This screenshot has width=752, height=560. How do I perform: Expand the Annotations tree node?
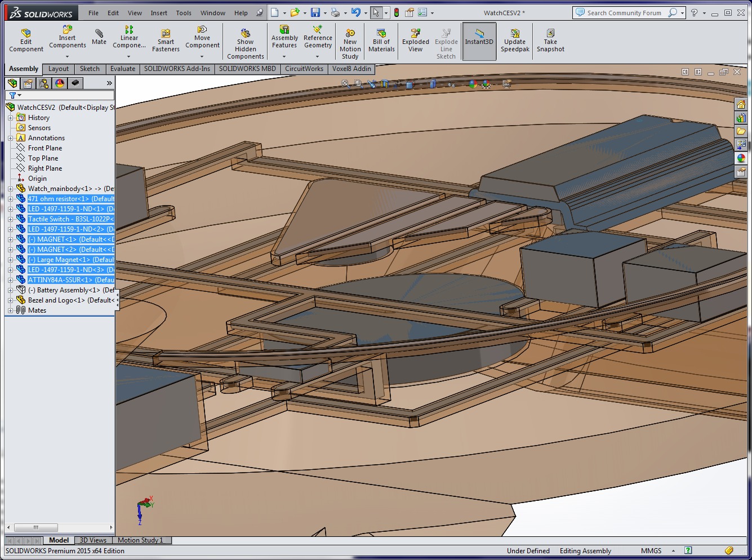10,138
